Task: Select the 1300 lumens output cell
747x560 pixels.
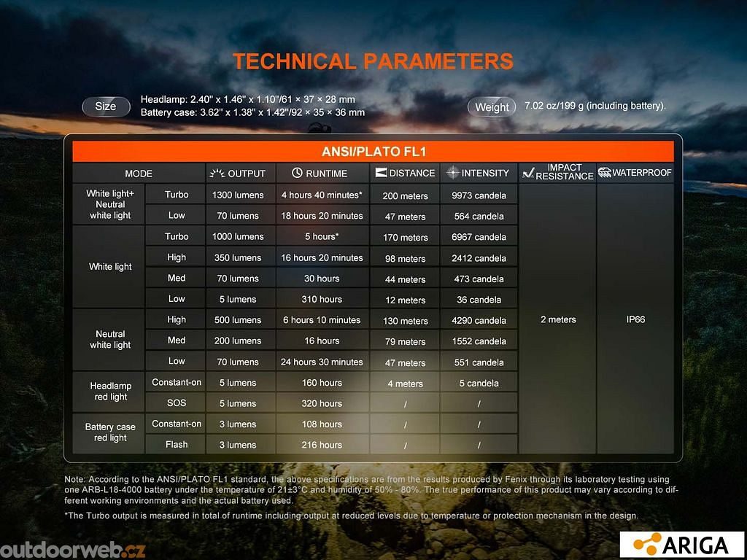Action: [238, 195]
